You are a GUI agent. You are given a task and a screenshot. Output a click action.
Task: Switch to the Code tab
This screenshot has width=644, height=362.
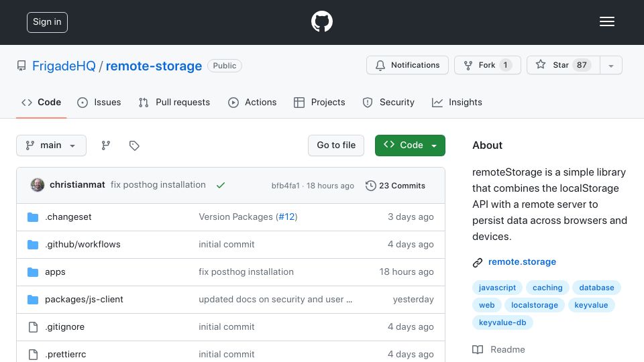coord(41,102)
